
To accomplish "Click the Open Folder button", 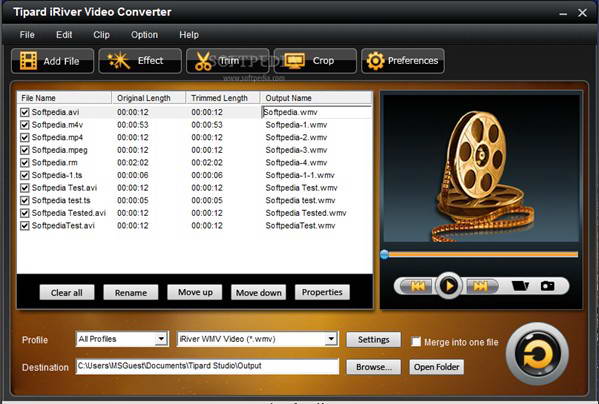I will coord(437,367).
